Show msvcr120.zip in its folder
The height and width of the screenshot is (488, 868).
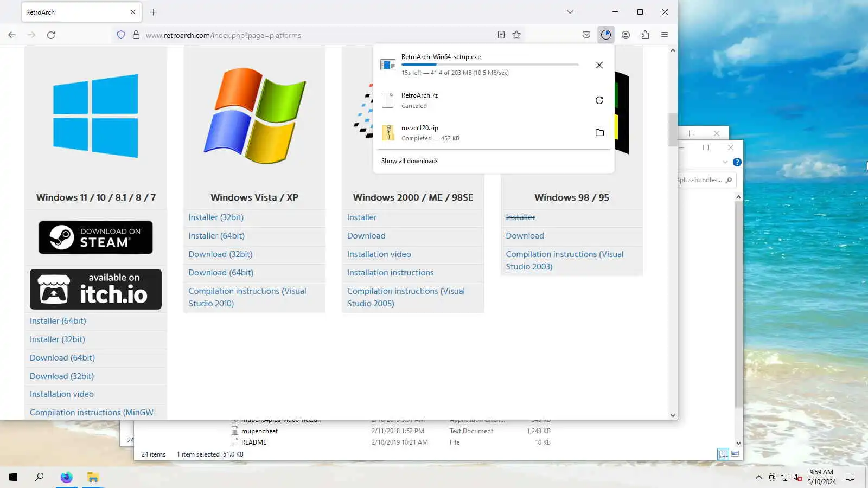point(599,133)
